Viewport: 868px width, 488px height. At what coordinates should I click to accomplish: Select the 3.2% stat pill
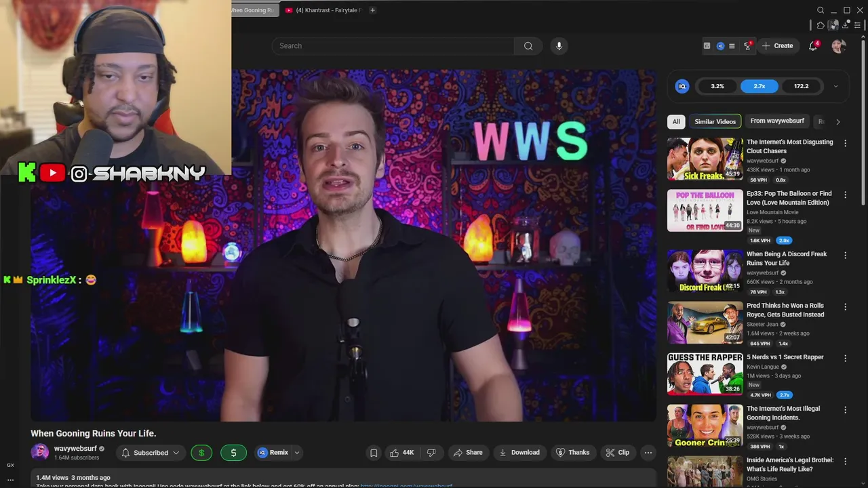click(x=717, y=86)
